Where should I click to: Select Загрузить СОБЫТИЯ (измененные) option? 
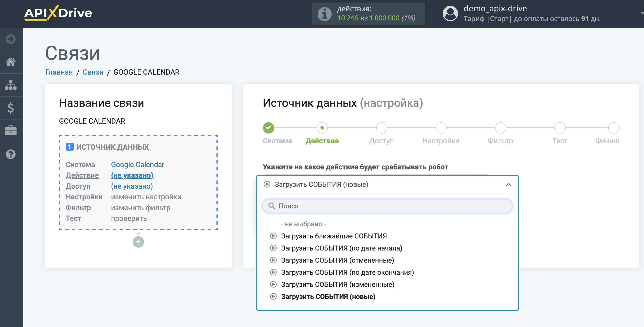pyautogui.click(x=337, y=284)
